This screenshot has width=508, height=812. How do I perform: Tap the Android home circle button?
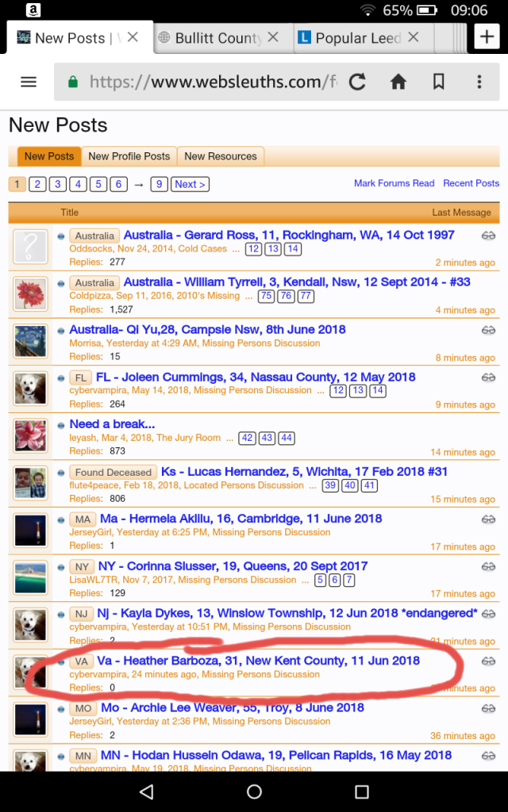254,791
